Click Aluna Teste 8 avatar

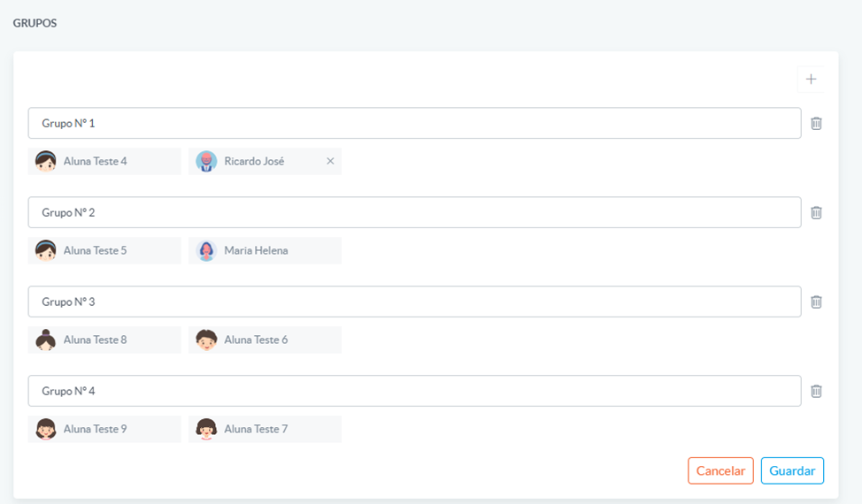(46, 340)
